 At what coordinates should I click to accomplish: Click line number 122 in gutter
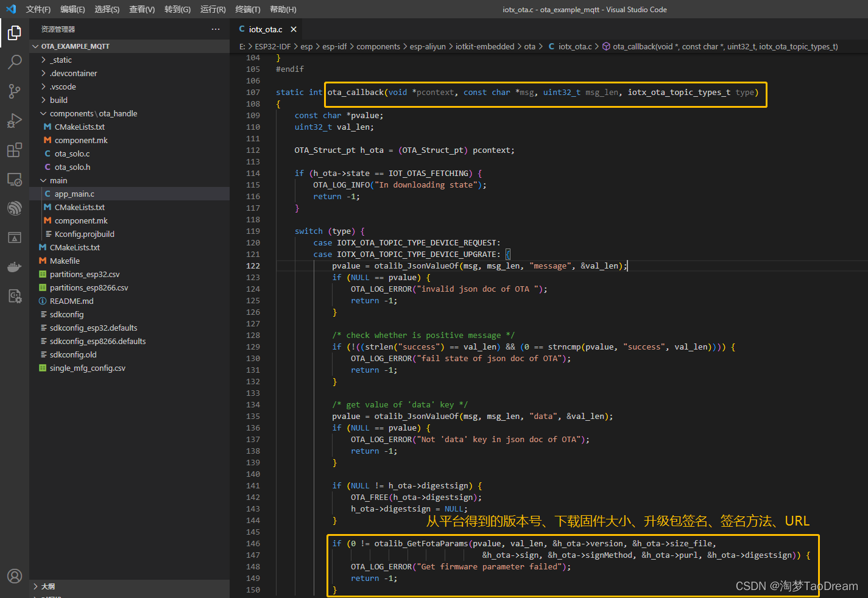253,266
